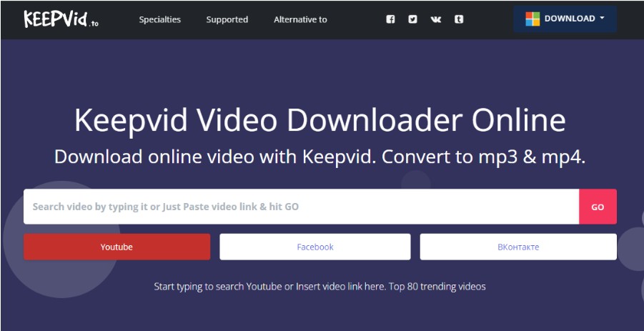Focus the video search input field

point(301,207)
